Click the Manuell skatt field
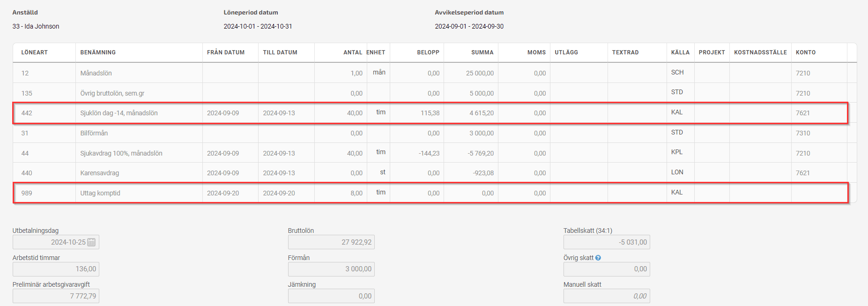The width and height of the screenshot is (868, 306). (x=607, y=296)
